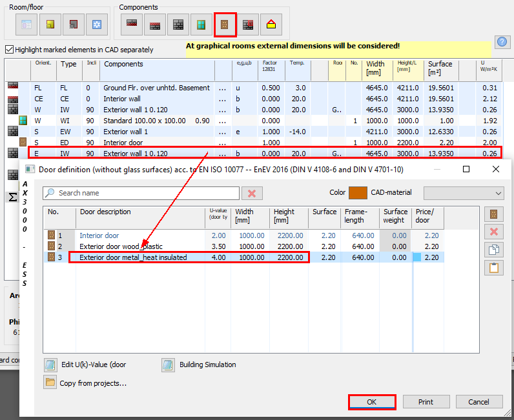Select floor icon of Ground Flr. row
The width and height of the screenshot is (514, 420).
[13, 86]
